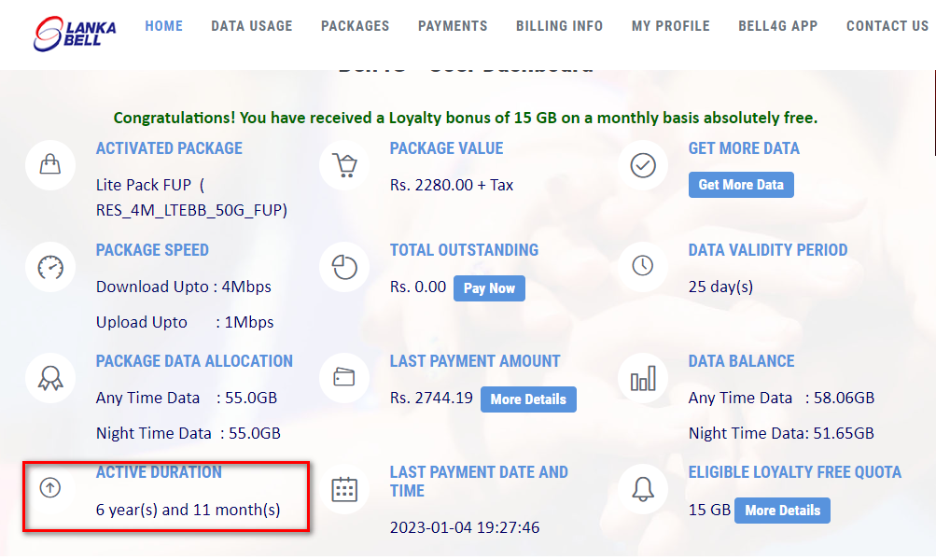Open the HOME menu item
936x560 pixels.
pos(163,26)
